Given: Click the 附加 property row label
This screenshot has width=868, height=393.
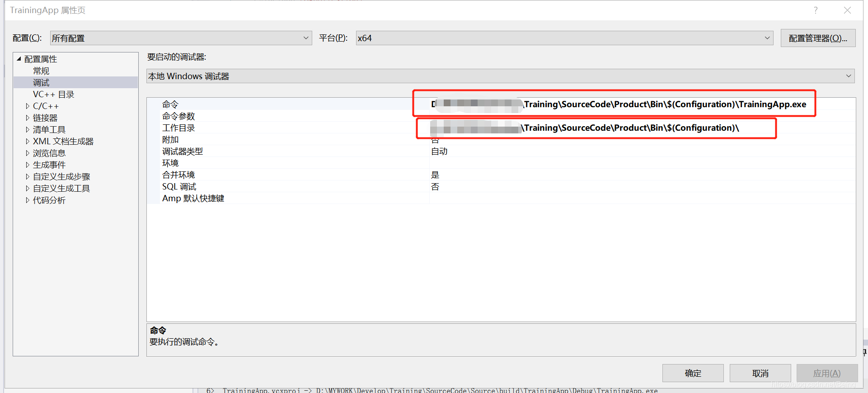Looking at the screenshot, I should coord(170,140).
